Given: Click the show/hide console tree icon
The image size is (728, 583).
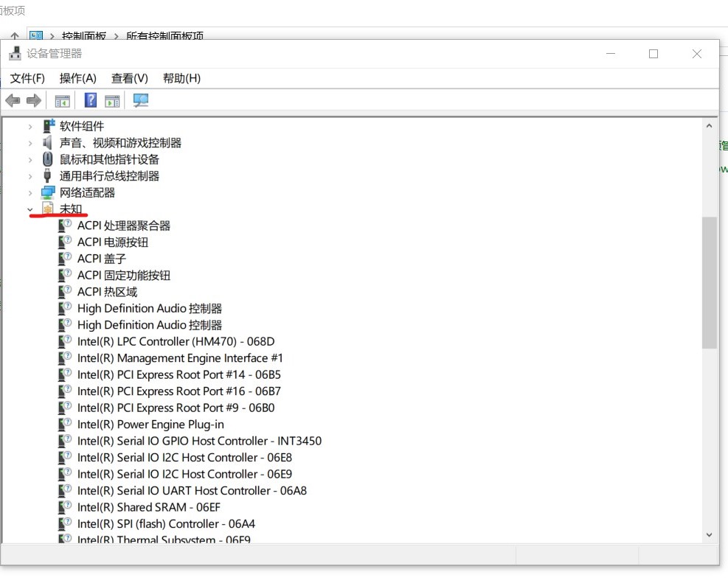Looking at the screenshot, I should coord(62,101).
